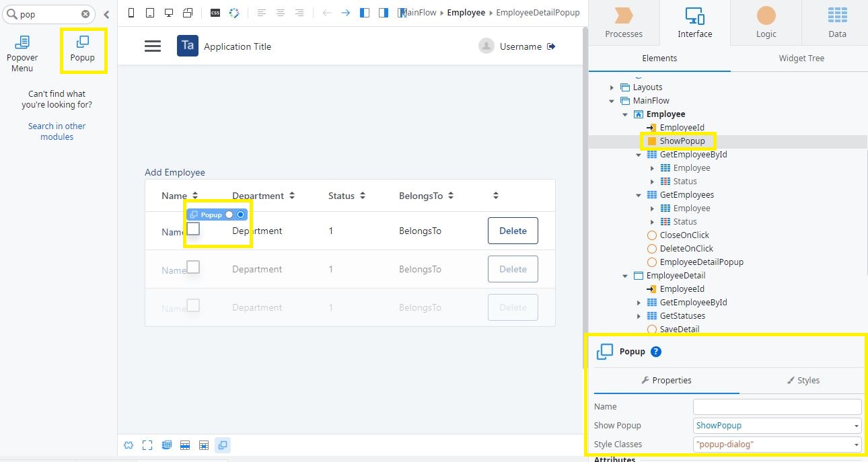Click the Delete button in the first row
Image resolution: width=868 pixels, height=462 pixels.
click(x=513, y=231)
